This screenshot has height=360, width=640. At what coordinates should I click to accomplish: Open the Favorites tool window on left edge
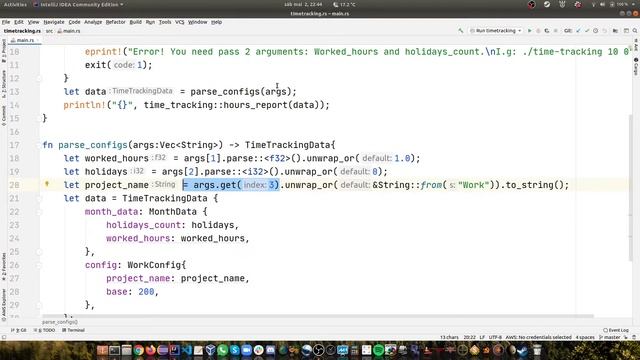pyautogui.click(x=4, y=267)
